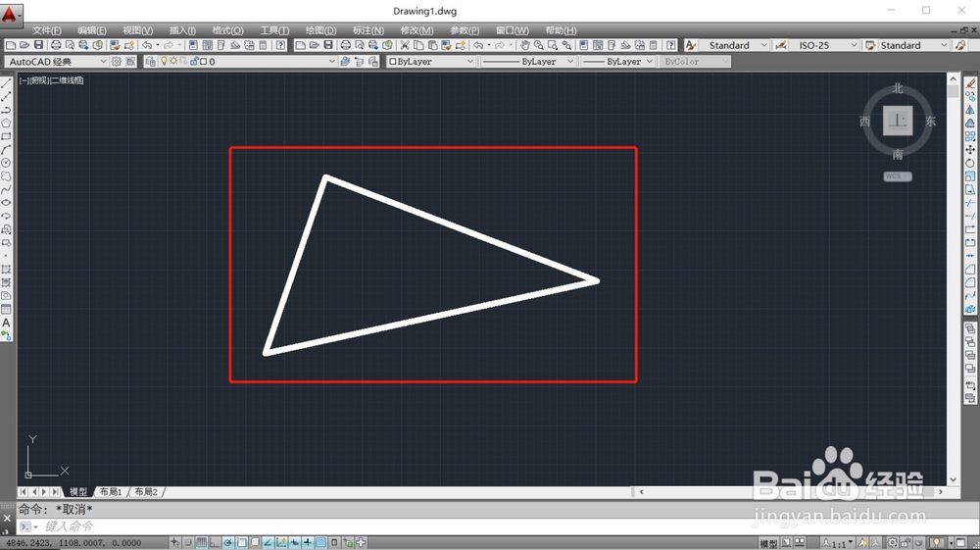Click the WCS button below ViewCube
Image resolution: width=980 pixels, height=550 pixels.
click(898, 176)
